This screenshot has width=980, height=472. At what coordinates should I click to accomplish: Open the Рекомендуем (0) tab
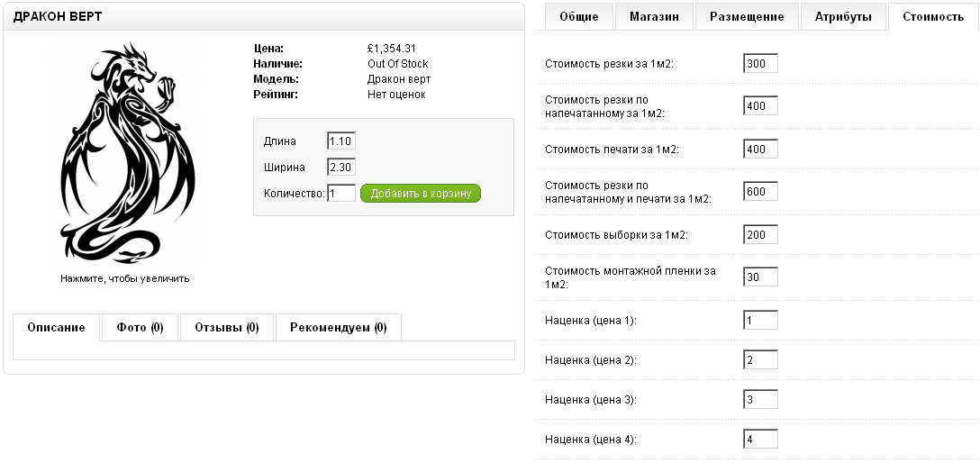(339, 328)
